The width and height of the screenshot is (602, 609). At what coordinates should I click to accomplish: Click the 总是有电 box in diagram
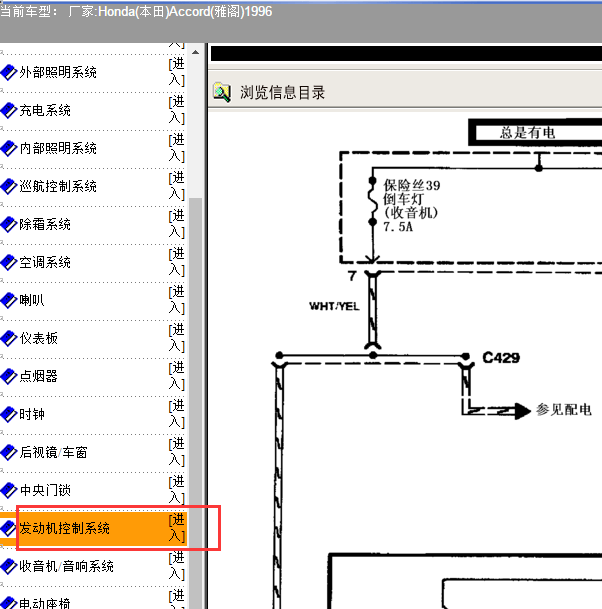(x=535, y=133)
